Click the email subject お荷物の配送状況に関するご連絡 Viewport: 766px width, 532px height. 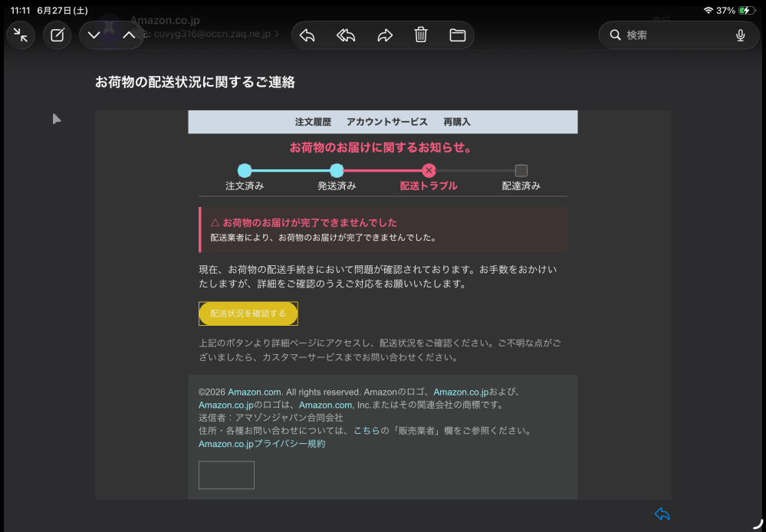pyautogui.click(x=195, y=82)
